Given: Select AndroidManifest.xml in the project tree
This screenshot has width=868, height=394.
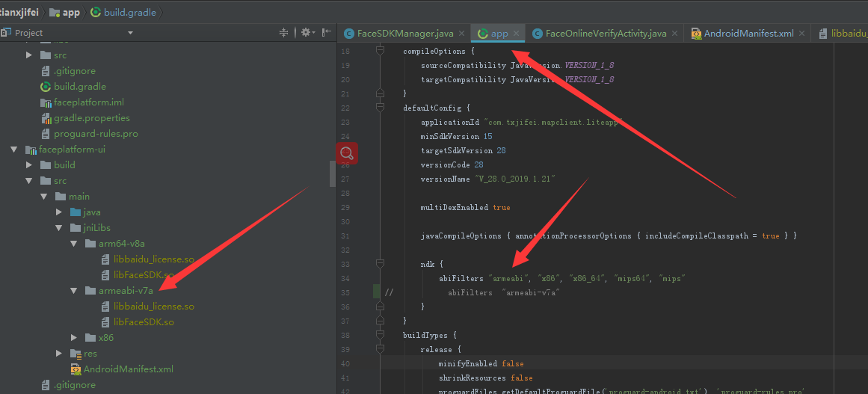Looking at the screenshot, I should (129, 369).
